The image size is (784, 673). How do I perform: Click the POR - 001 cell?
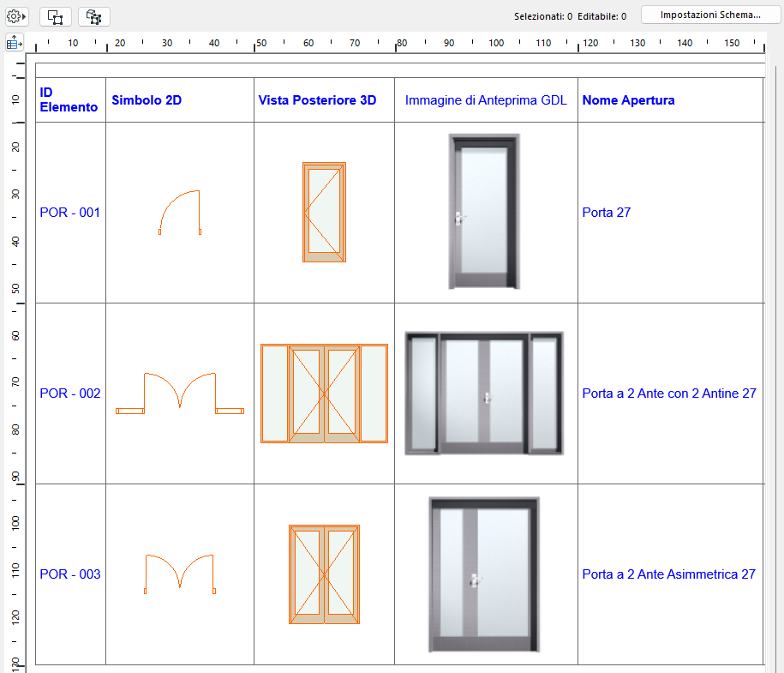point(70,213)
